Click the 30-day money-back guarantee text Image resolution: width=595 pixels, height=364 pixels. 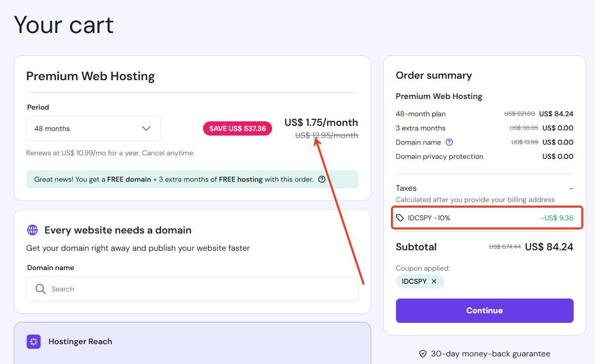click(x=489, y=353)
